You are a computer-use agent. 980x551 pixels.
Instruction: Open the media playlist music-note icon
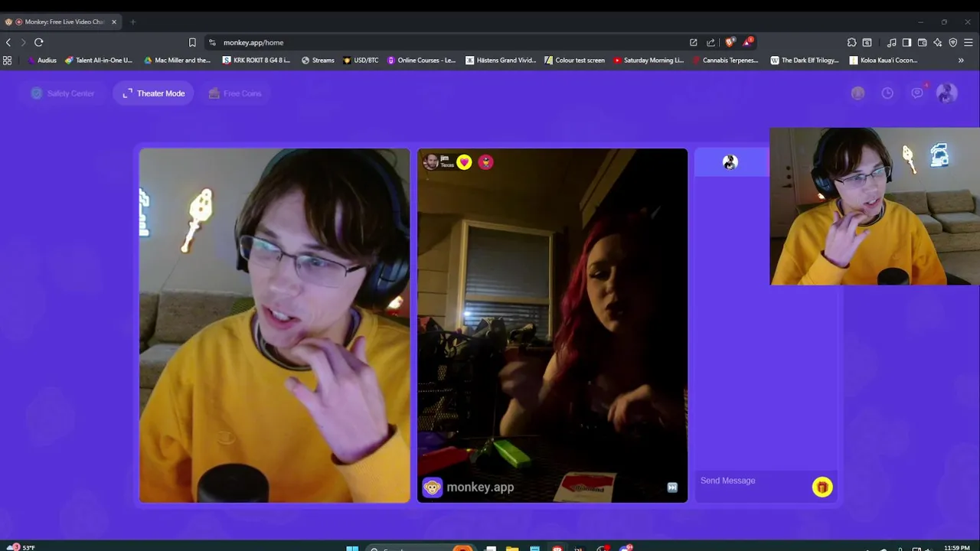[891, 43]
